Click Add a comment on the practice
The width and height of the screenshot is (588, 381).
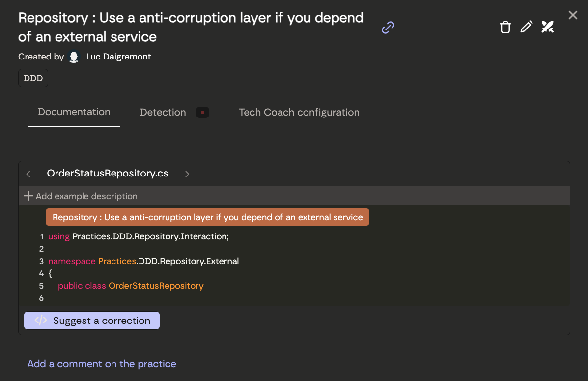102,364
